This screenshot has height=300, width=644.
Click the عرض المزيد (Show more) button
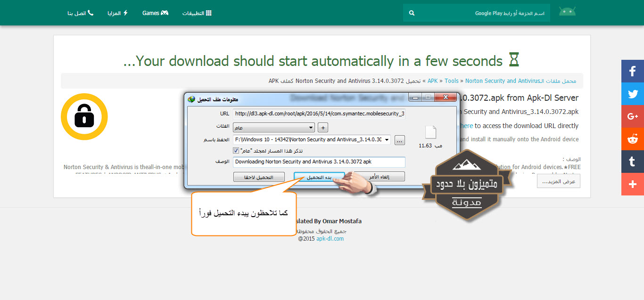(x=558, y=181)
